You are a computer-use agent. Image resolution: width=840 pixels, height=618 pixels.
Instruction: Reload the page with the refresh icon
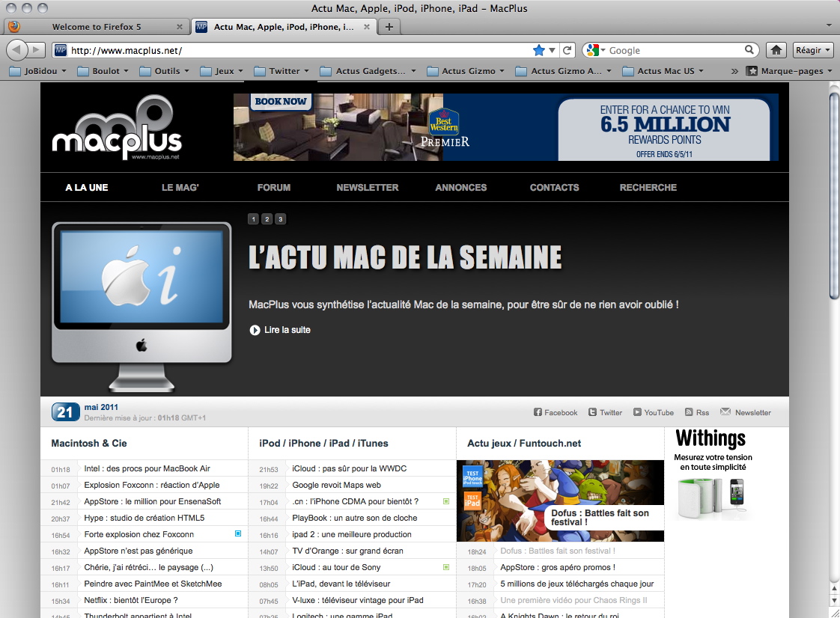click(x=567, y=50)
